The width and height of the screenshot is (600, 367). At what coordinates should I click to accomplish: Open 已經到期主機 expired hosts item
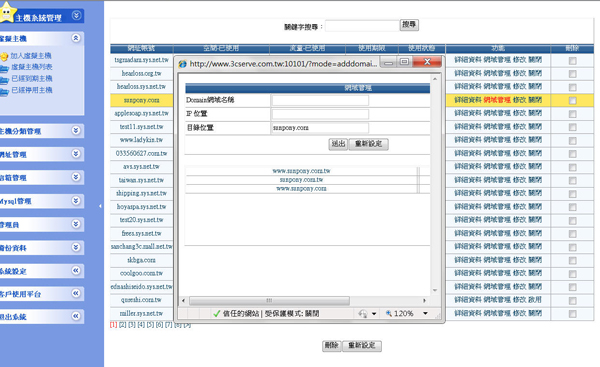click(x=32, y=78)
